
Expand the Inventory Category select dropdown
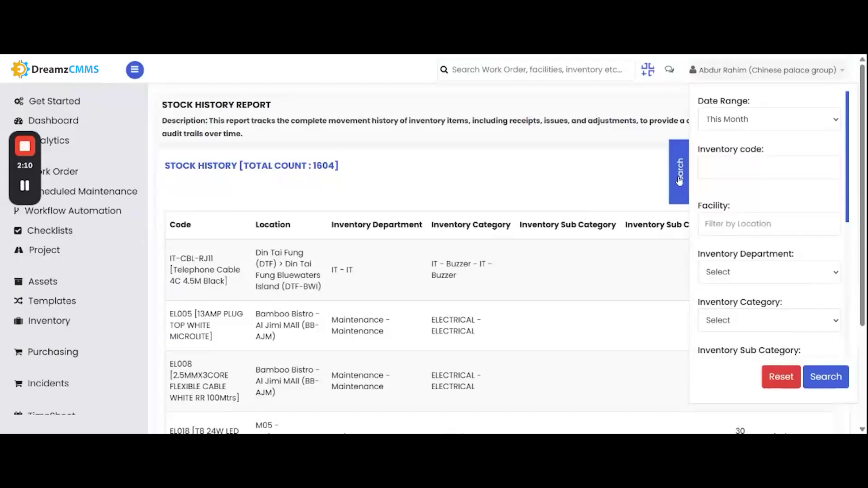[769, 320]
